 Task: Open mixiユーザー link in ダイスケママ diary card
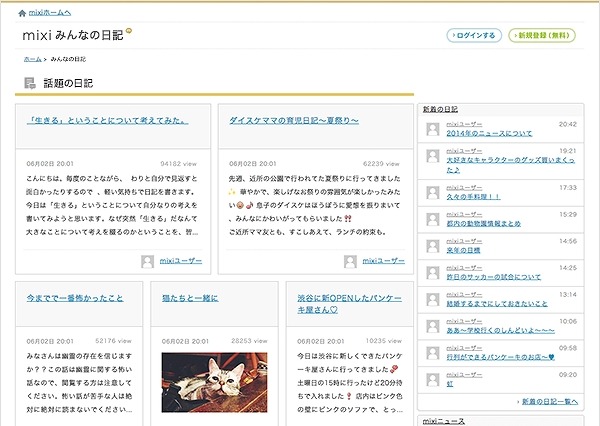[383, 261]
